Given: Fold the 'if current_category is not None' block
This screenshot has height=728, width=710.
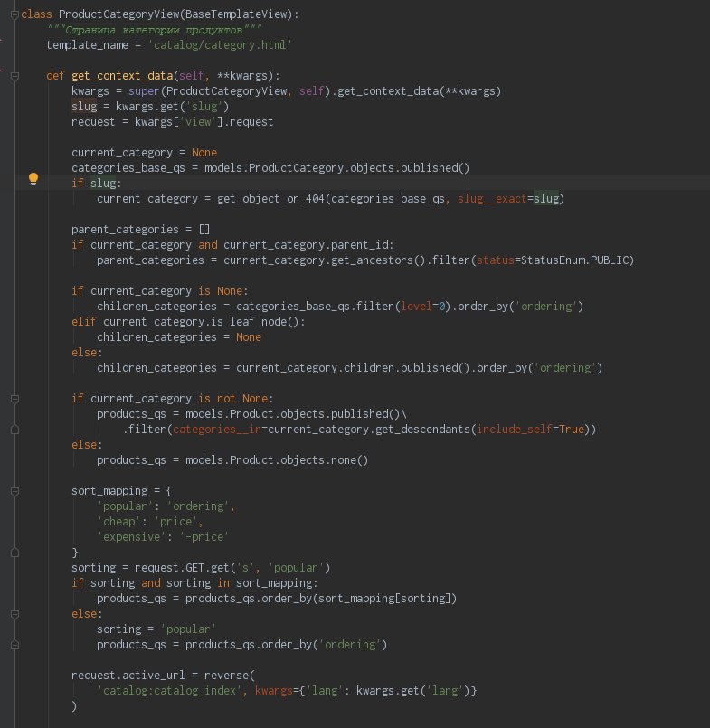Looking at the screenshot, I should tap(14, 399).
